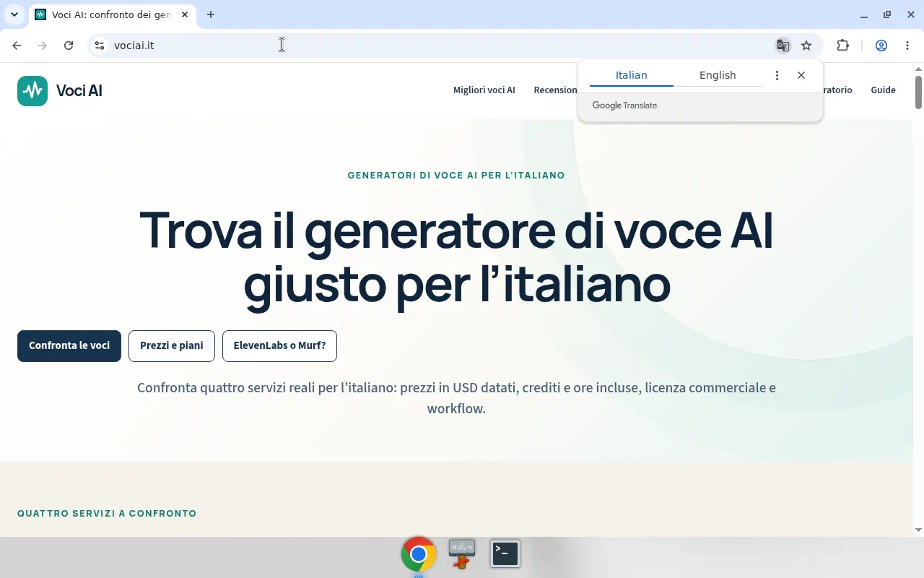Open the middle dock application icon
The width and height of the screenshot is (924, 578).
(462, 554)
